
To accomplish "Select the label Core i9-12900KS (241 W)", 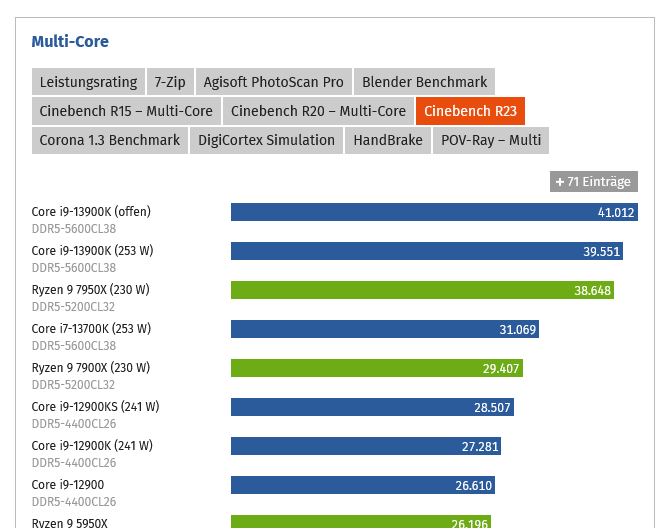I will click(x=95, y=407).
